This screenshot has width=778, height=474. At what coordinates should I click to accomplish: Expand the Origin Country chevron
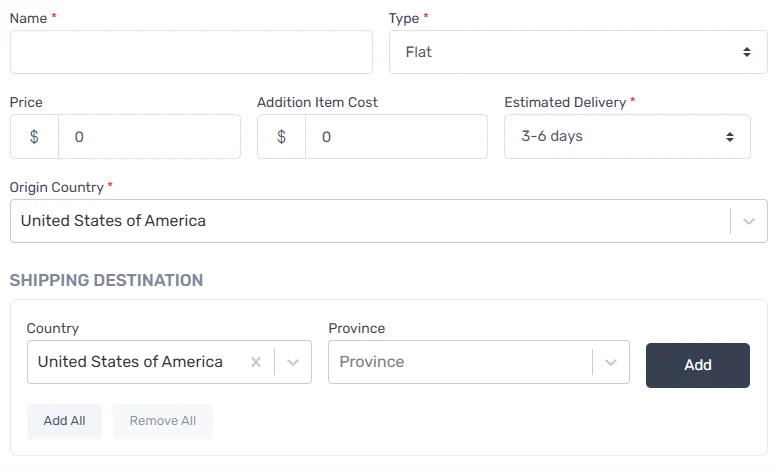pos(749,221)
